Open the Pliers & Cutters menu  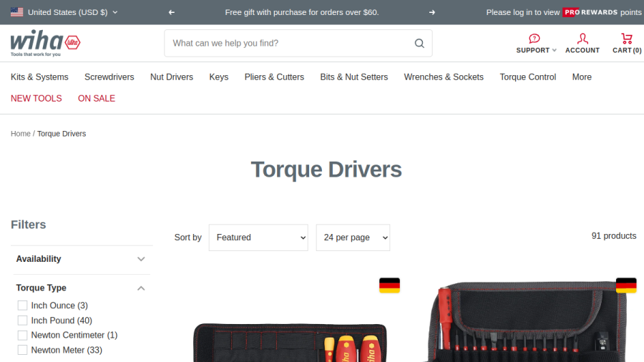(274, 77)
